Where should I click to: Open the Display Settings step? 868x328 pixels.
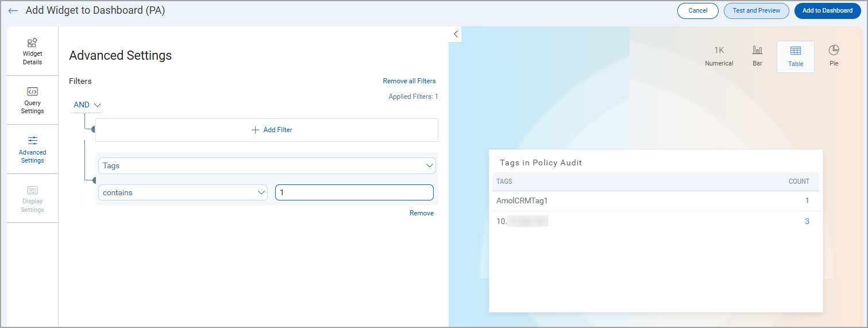[32, 198]
